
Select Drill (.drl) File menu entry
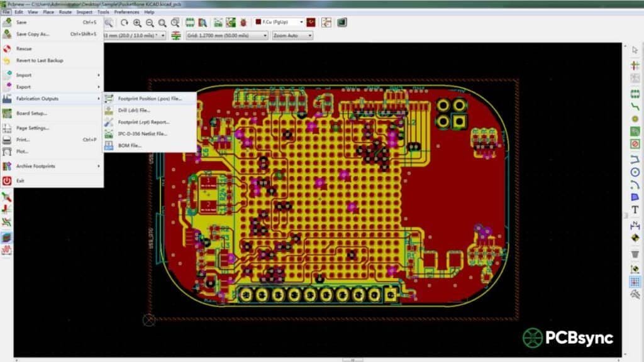pos(134,111)
